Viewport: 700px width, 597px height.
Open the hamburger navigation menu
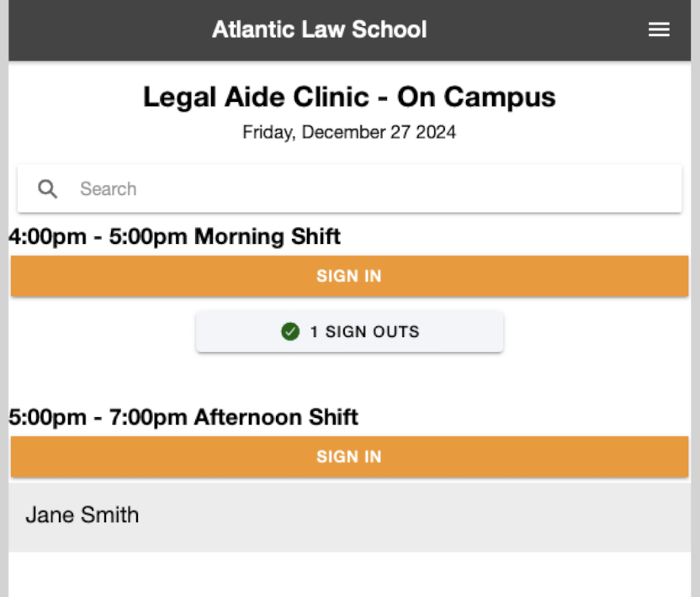[659, 30]
